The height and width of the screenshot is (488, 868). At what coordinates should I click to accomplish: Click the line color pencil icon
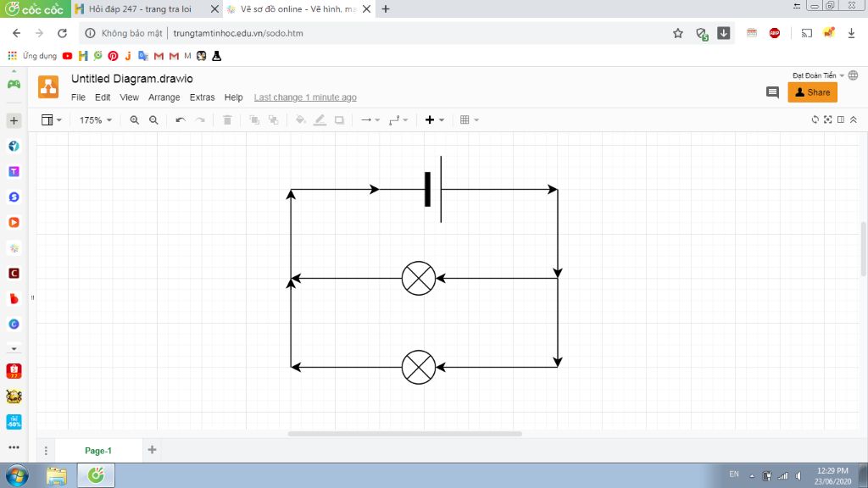click(320, 120)
